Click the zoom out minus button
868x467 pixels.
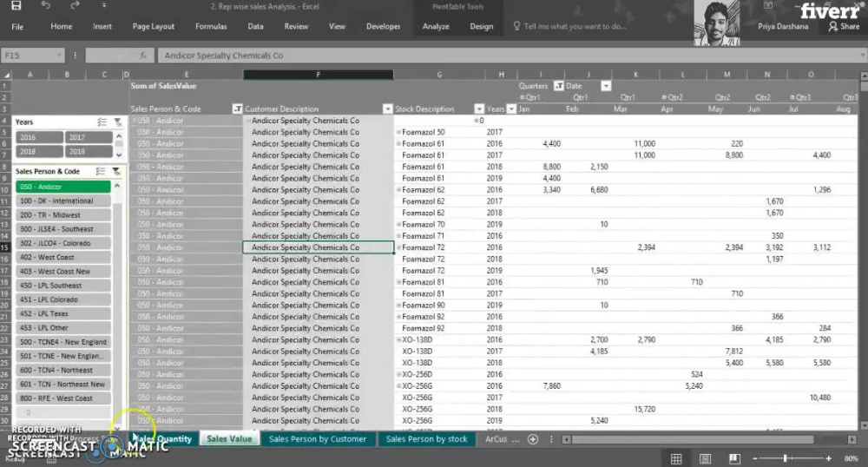point(755,458)
